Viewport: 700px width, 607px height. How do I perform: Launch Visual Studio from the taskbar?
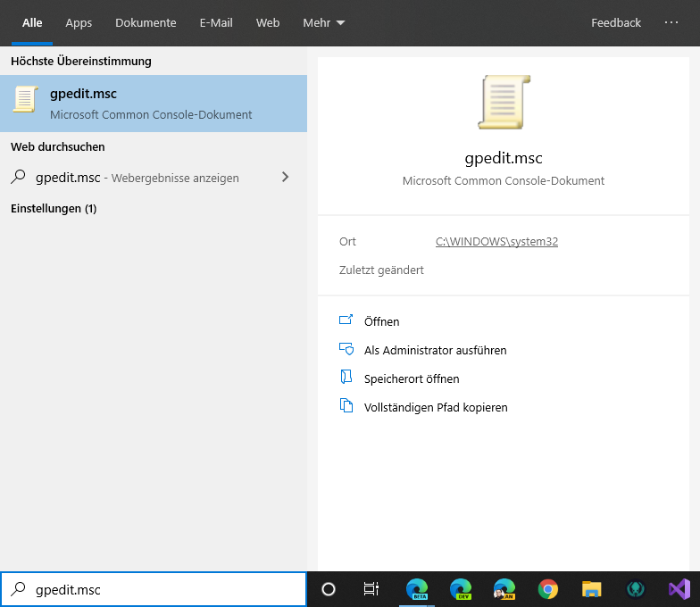(x=679, y=589)
